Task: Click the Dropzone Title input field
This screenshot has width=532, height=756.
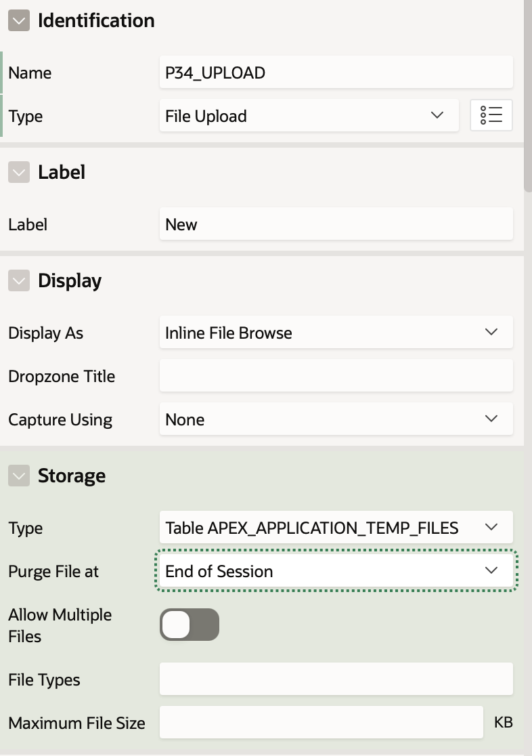Action: (336, 375)
